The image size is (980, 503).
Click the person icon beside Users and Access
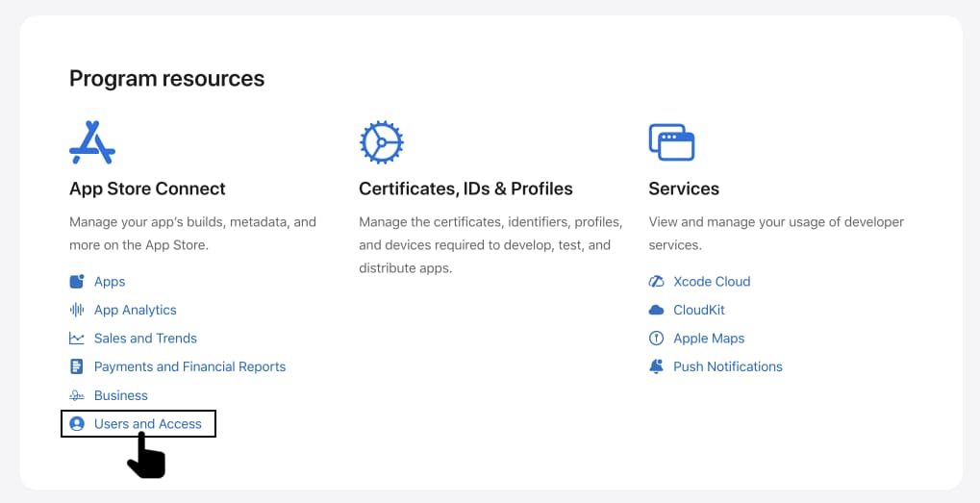77,424
